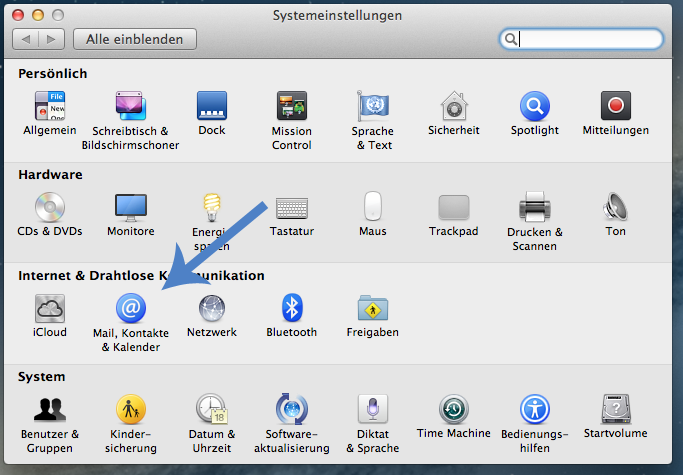This screenshot has height=475, width=683.
Task: Click the back navigation arrow
Action: point(27,39)
